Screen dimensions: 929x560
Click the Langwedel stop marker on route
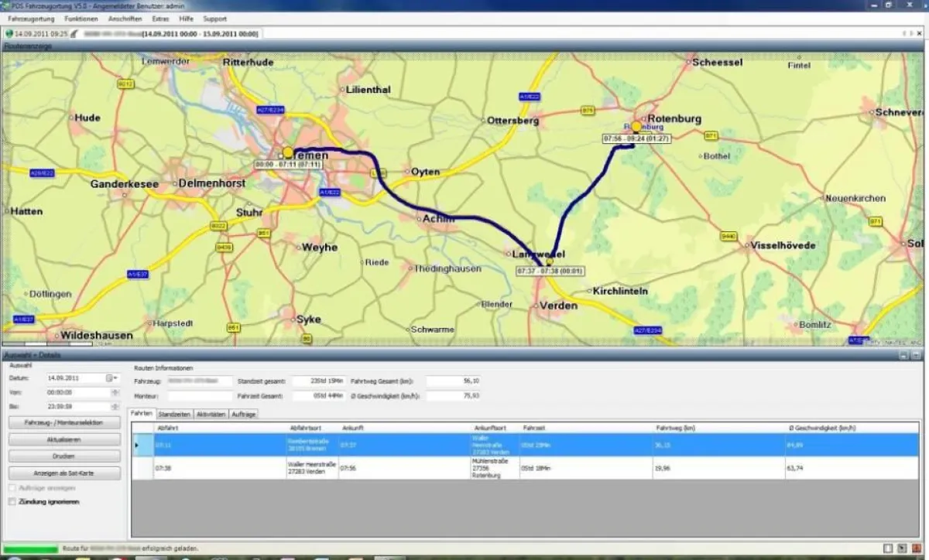[x=548, y=262]
